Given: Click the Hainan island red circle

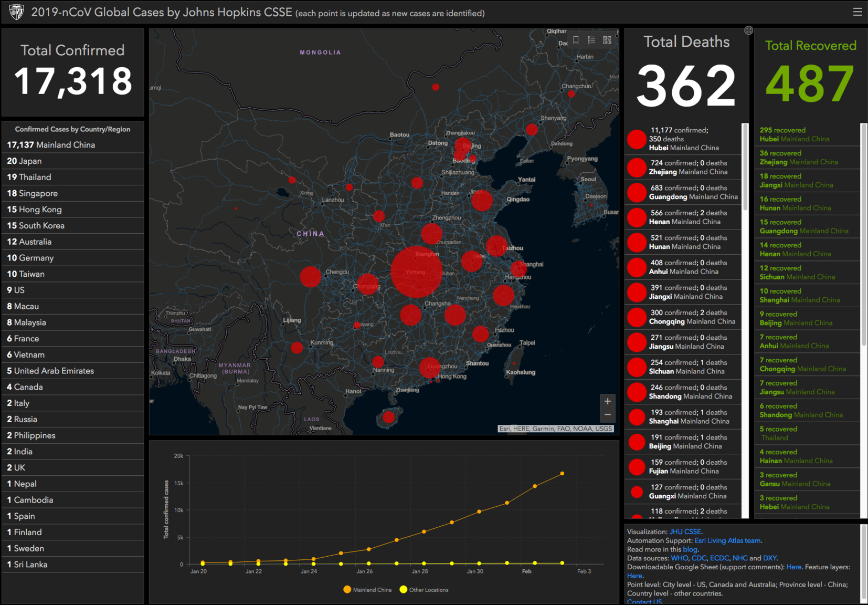Looking at the screenshot, I should 388,417.
